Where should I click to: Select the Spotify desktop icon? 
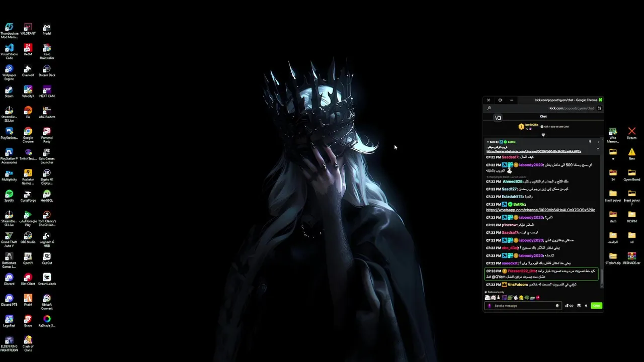click(9, 195)
